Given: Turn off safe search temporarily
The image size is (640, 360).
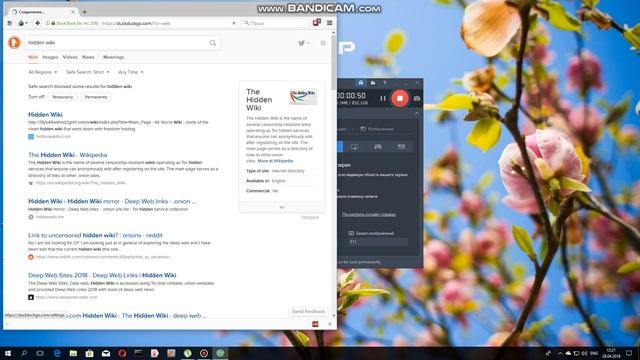Looking at the screenshot, I should click(x=62, y=97).
